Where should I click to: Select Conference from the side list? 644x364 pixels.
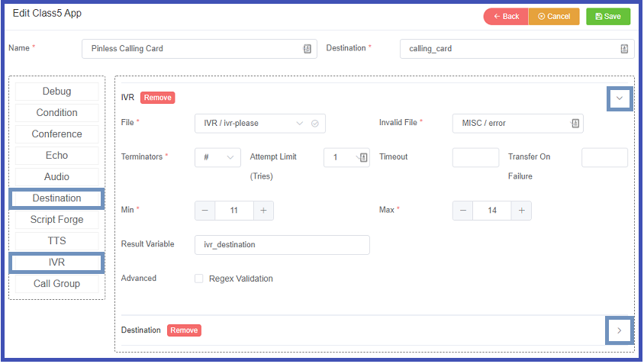click(57, 134)
